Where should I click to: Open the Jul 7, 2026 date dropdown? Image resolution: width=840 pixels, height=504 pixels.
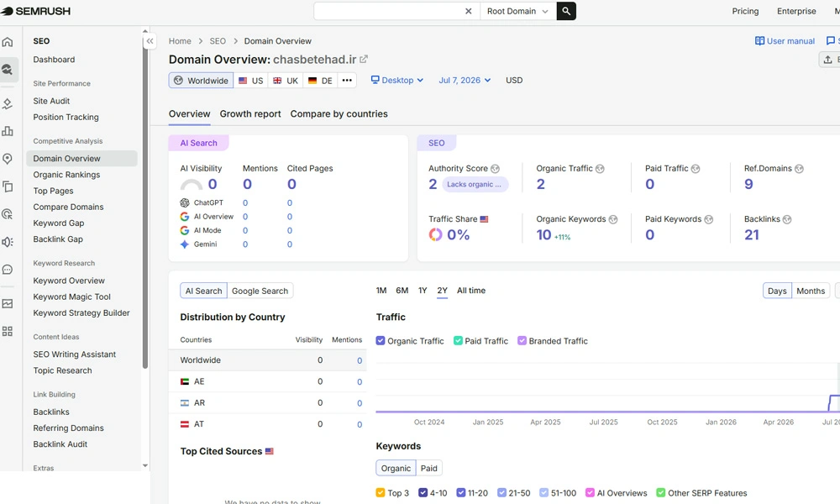click(465, 81)
